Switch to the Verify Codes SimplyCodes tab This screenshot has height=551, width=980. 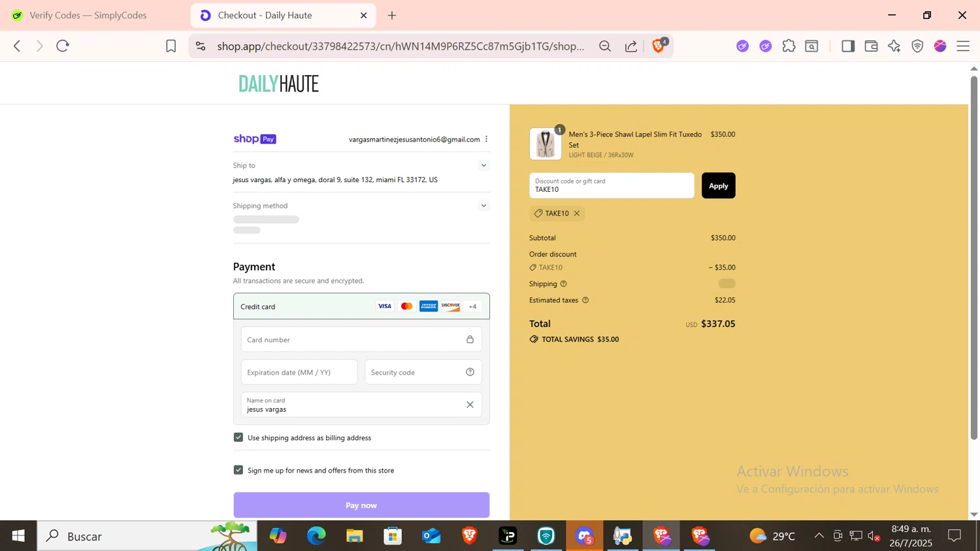[x=88, y=15]
